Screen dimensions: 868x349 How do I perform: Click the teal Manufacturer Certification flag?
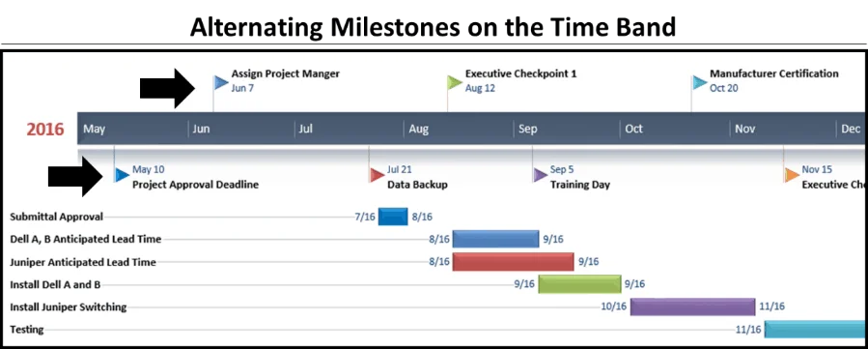point(700,82)
